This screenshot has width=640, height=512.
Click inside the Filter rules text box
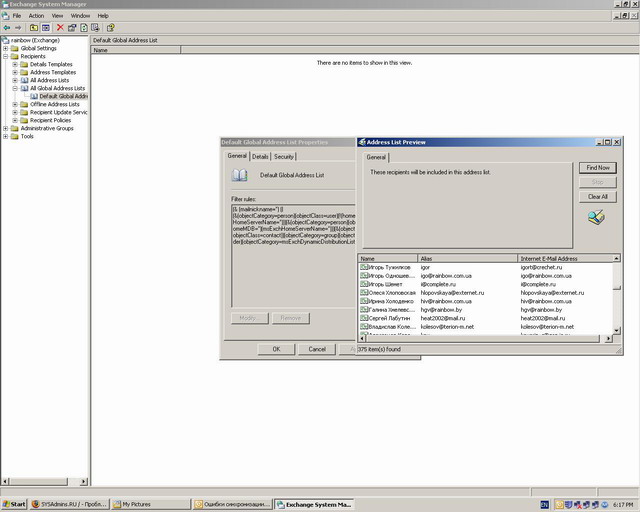pos(293,256)
